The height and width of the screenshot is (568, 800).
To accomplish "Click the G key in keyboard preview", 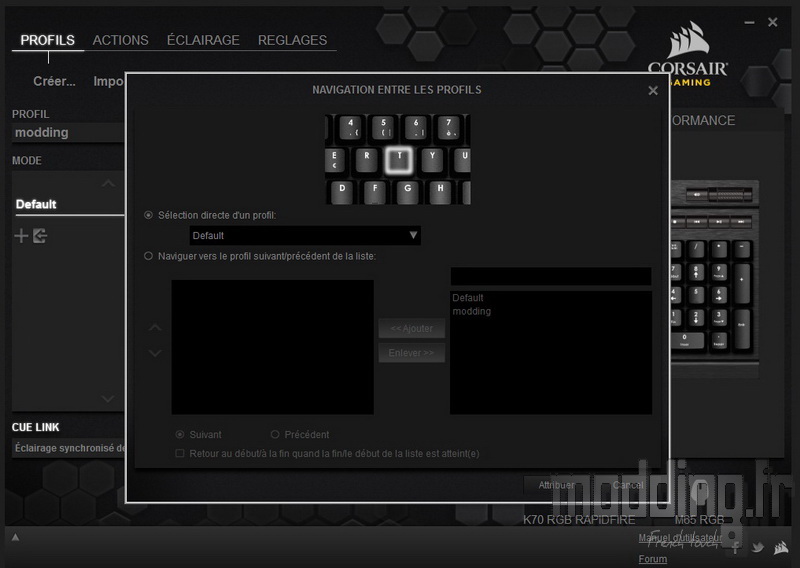I will tap(407, 192).
